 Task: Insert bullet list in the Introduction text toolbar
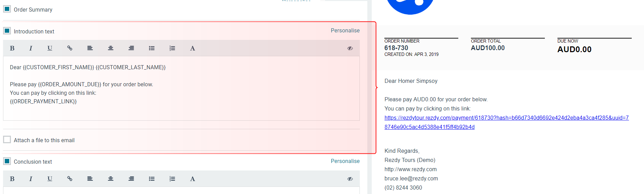[x=152, y=48]
